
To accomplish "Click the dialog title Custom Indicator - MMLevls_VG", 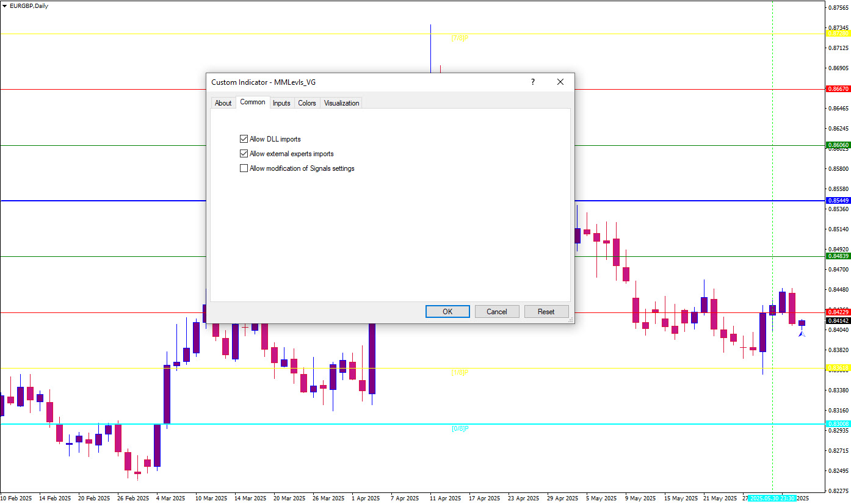I will point(264,82).
